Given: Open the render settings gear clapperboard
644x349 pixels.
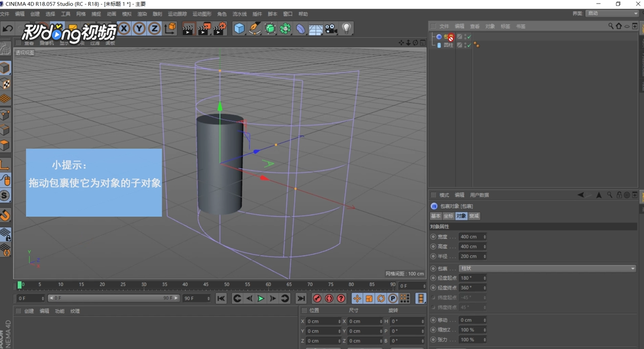Looking at the screenshot, I should point(220,29).
